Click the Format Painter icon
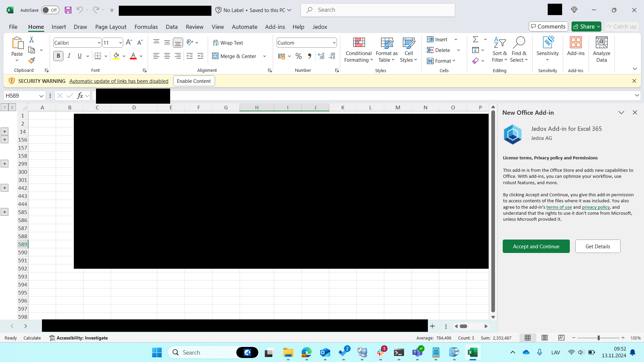Image resolution: width=644 pixels, height=362 pixels. 32,61
